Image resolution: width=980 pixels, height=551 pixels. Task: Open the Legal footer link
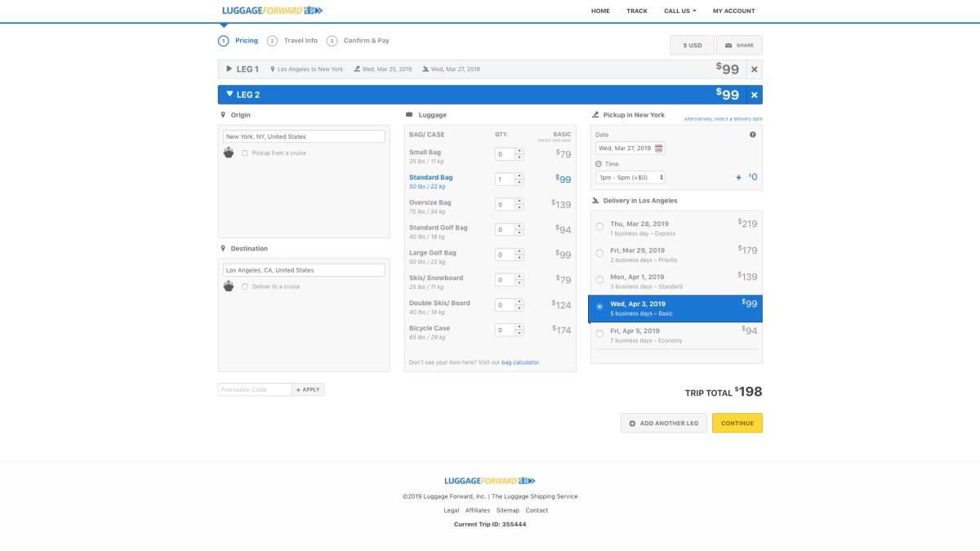(452, 510)
